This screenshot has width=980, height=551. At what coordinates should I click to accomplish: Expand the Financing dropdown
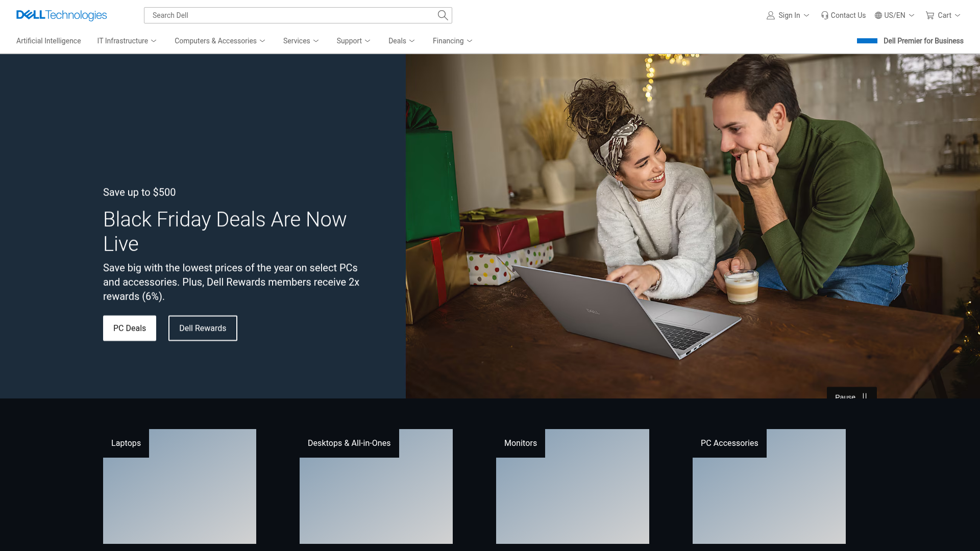[452, 41]
